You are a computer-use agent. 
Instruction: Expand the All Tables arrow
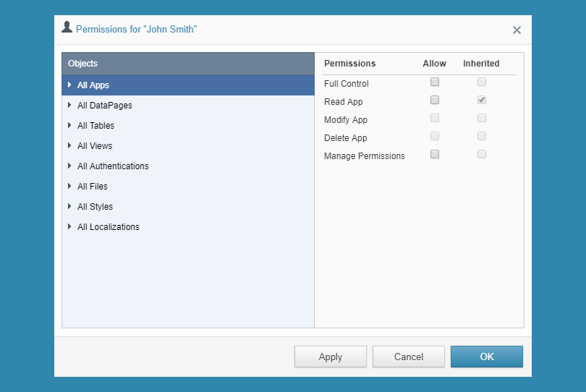click(69, 125)
